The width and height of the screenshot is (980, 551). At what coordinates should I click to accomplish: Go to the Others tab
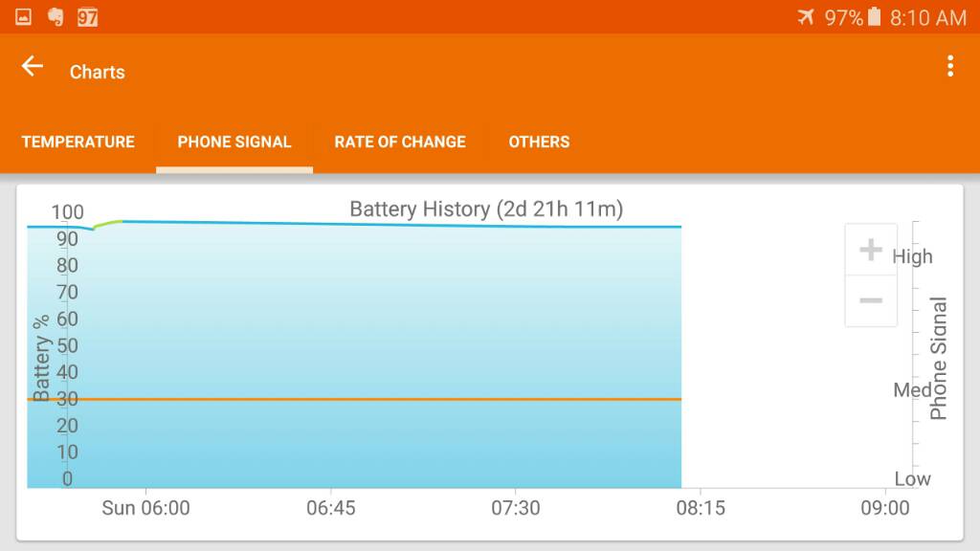click(539, 142)
